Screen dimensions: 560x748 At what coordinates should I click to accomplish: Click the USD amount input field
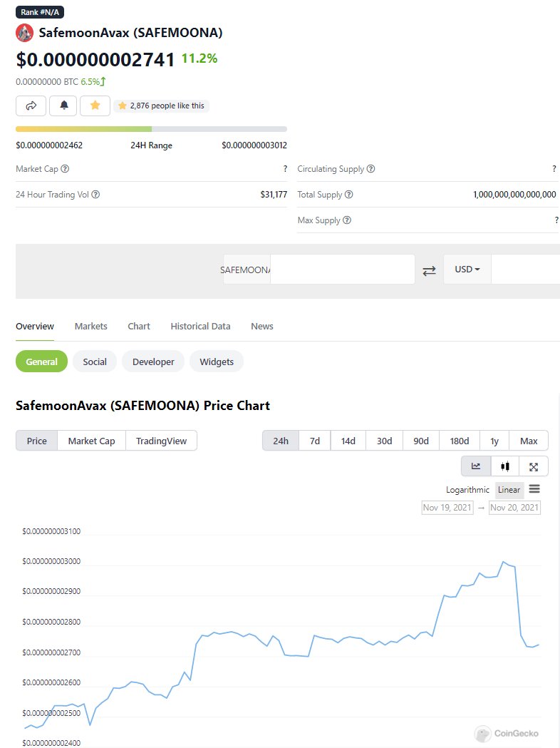(526, 270)
